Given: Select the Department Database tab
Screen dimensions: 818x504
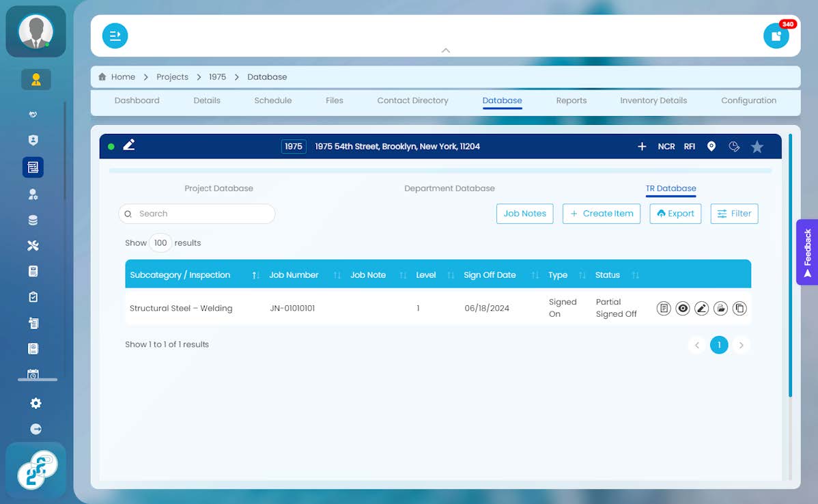Looking at the screenshot, I should [x=449, y=188].
